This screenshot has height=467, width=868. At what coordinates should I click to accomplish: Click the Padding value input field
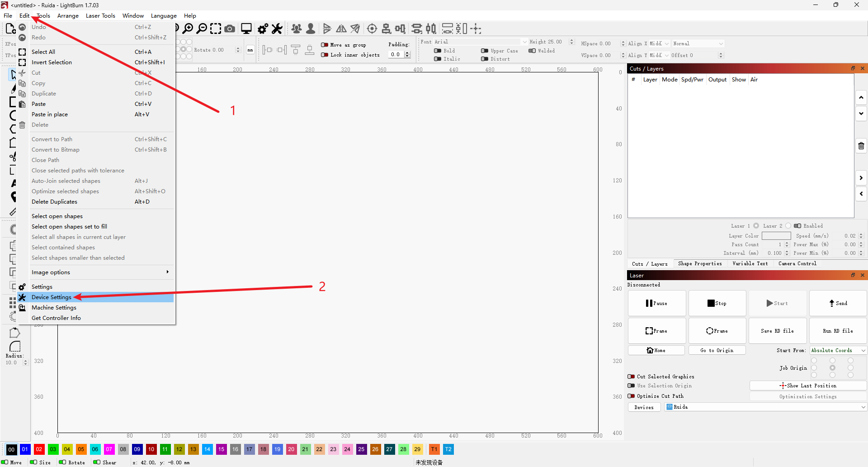(x=396, y=54)
